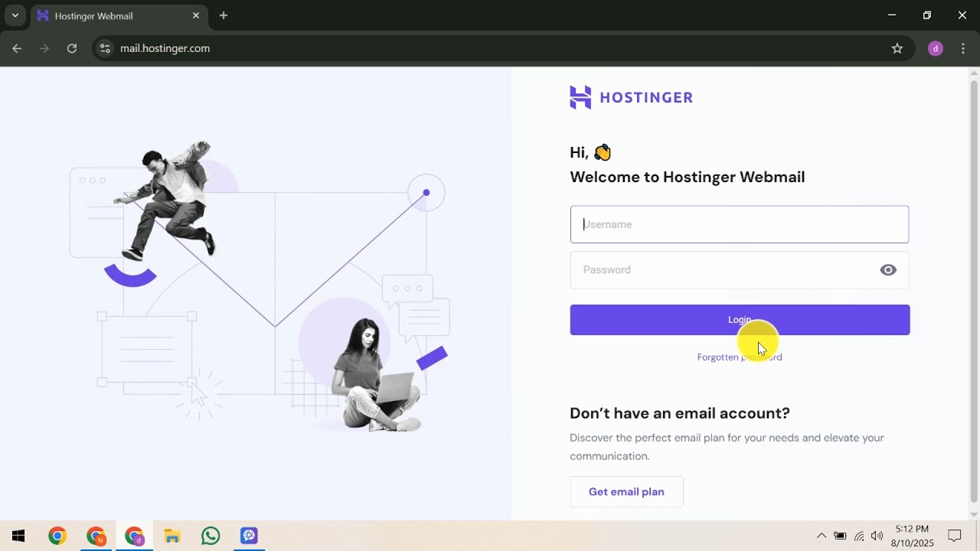Restore down the Chrome window
This screenshot has width=980, height=551.
tap(927, 15)
